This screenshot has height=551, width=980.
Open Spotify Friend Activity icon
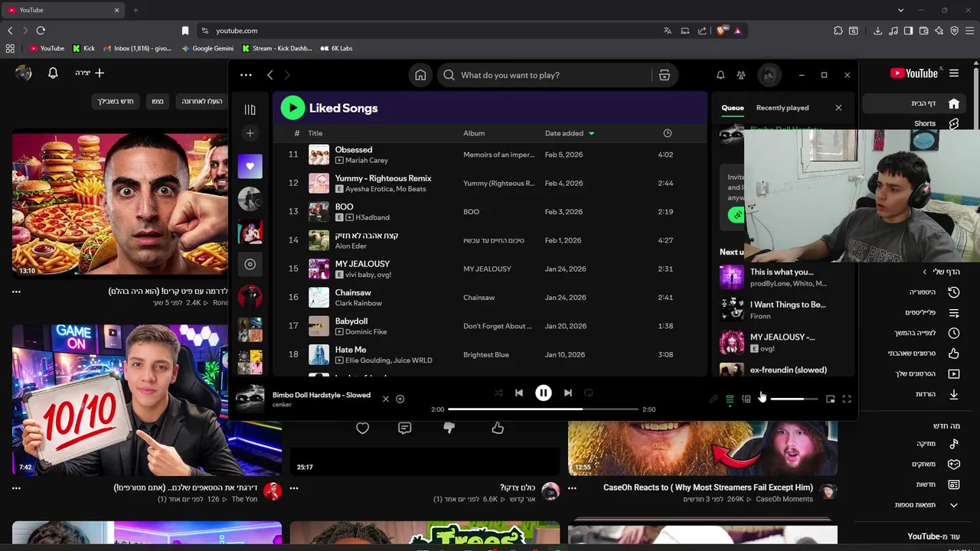[x=741, y=75]
